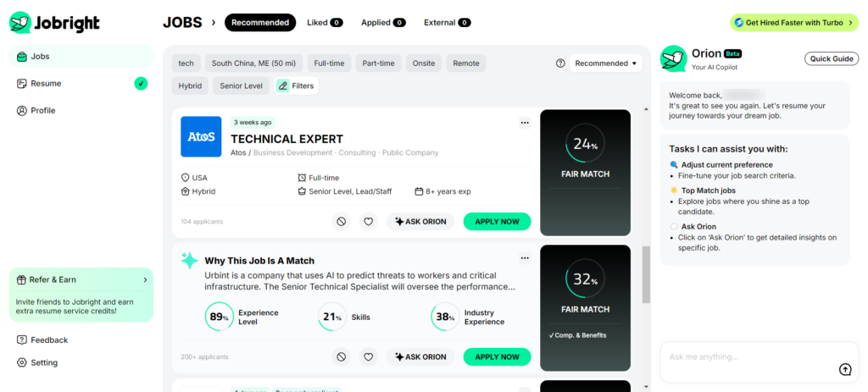
Task: Click the 32% Fair Match score ring
Action: (x=585, y=279)
